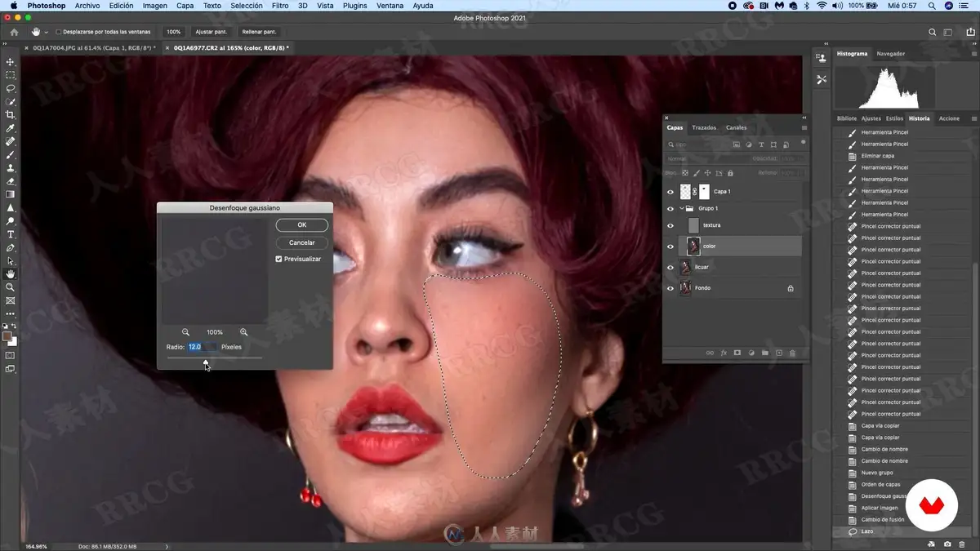Viewport: 980px width, 551px height.
Task: Hide the Fondo layer
Action: (670, 288)
